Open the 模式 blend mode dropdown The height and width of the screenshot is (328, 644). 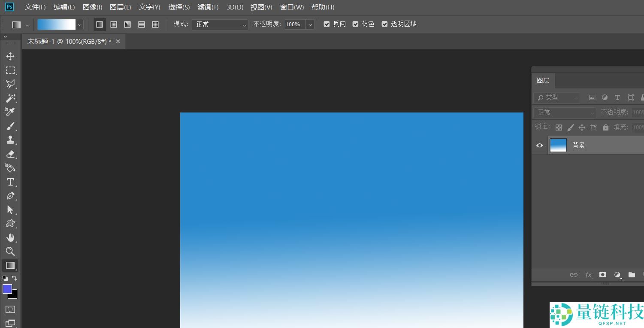click(x=220, y=25)
